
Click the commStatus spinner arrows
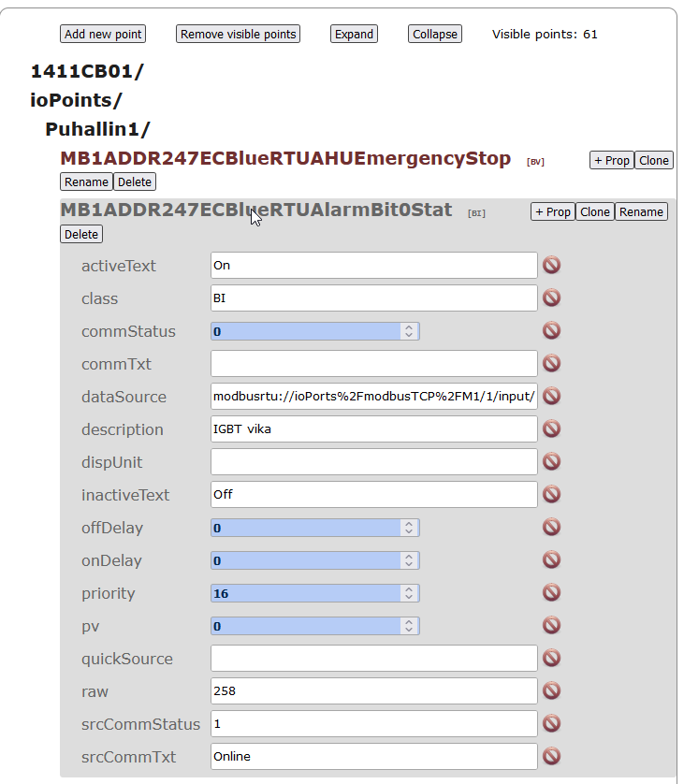[x=408, y=331]
